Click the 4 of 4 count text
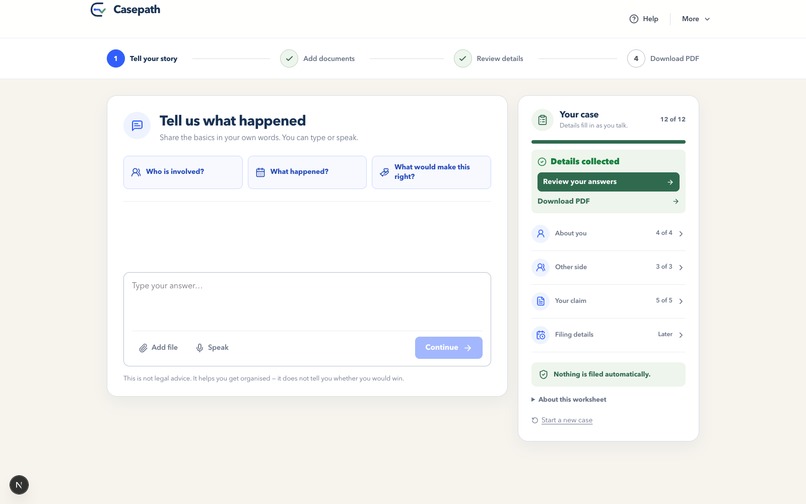Screen dimensions: 806x504 point(664,233)
